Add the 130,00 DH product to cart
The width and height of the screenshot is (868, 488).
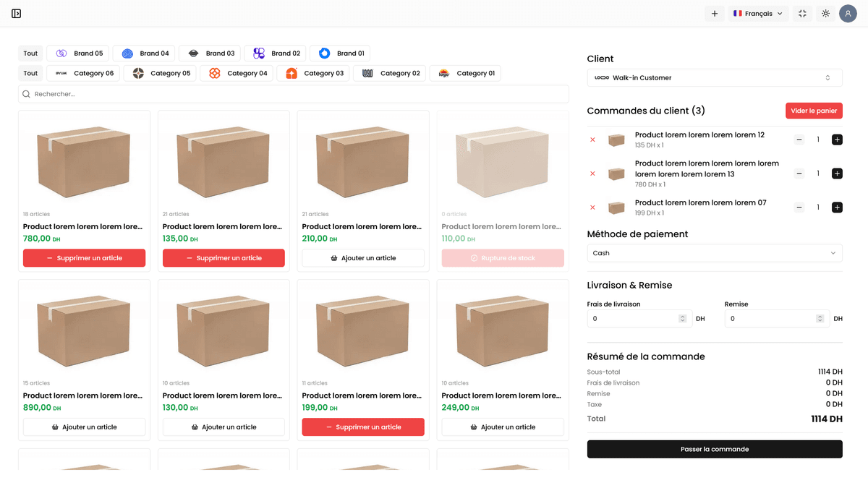(224, 427)
